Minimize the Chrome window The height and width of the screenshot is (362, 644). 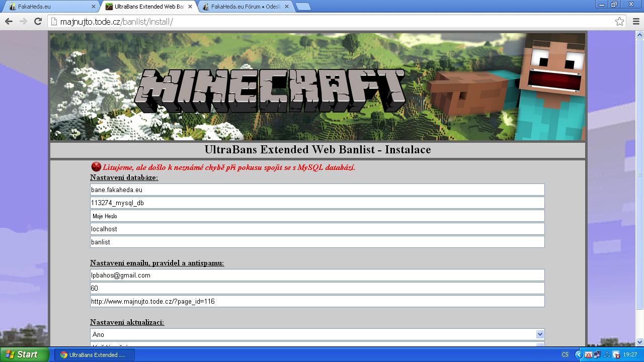[602, 4]
